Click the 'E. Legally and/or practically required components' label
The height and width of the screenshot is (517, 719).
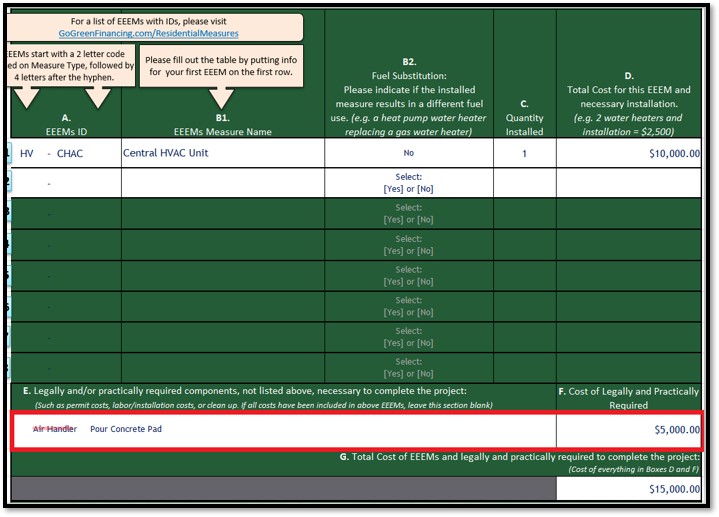(x=245, y=391)
